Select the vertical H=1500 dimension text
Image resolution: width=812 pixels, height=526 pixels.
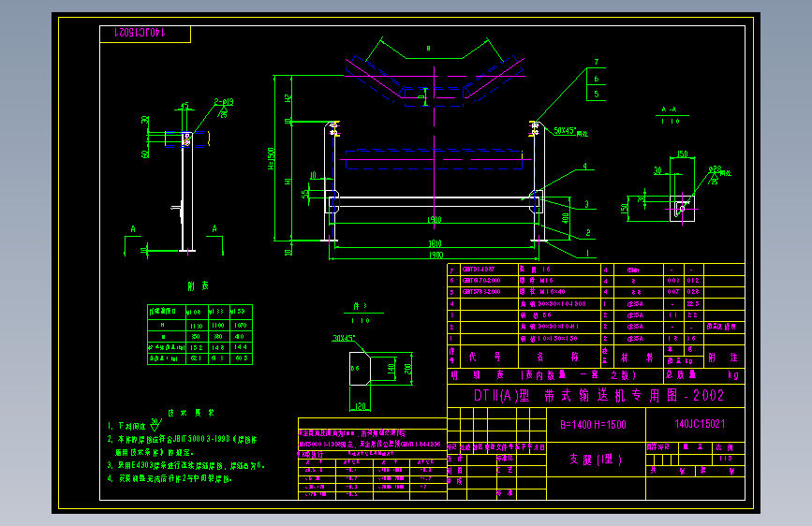(271, 158)
